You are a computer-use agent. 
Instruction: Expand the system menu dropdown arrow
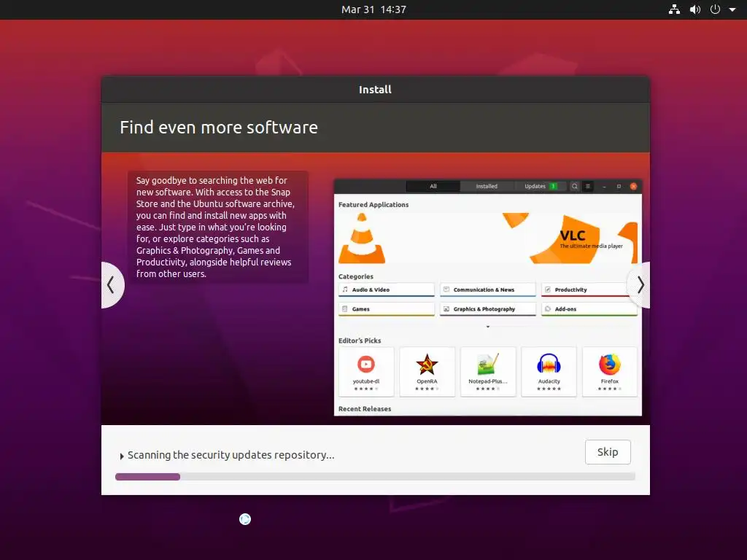click(732, 9)
